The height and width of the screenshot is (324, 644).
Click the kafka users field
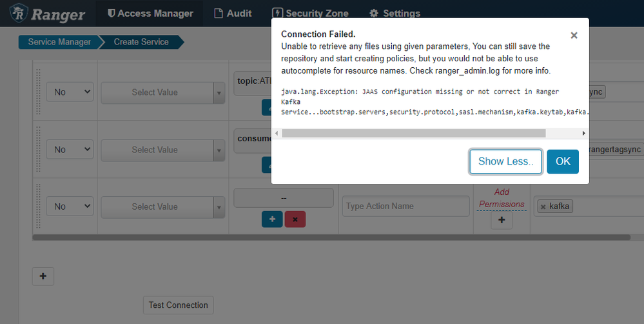point(589,207)
